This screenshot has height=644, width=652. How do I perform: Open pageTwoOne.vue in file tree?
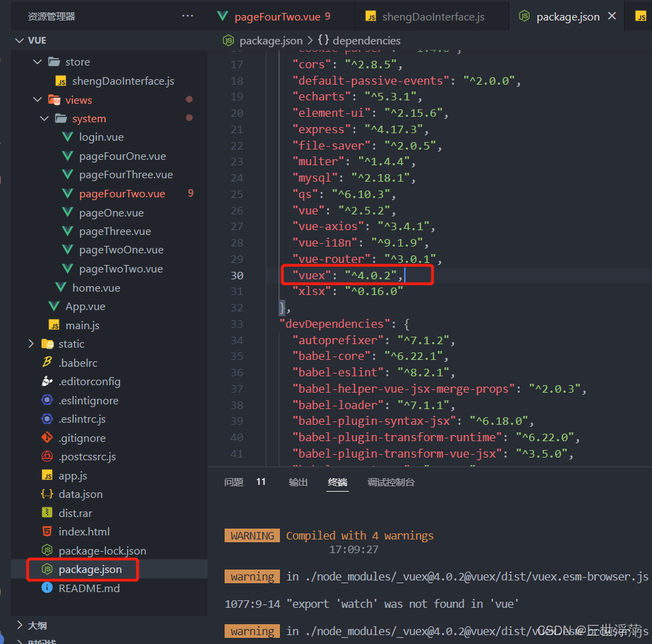122,250
